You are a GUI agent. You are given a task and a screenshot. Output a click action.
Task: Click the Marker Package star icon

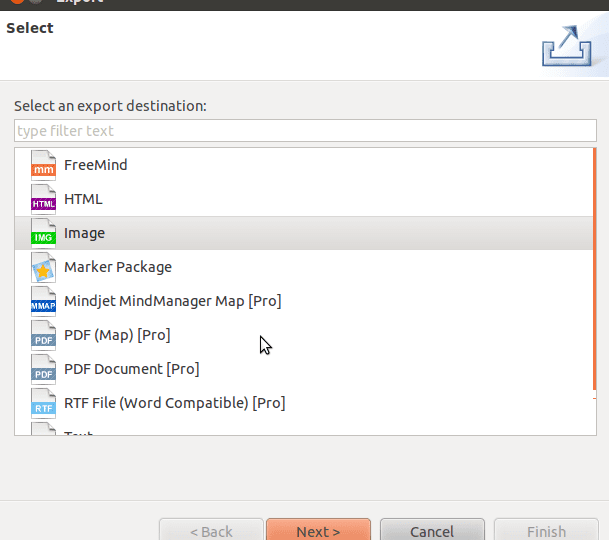click(43, 267)
